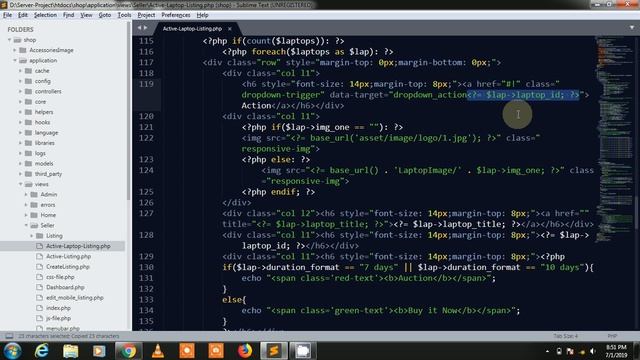
Task: Change the PHP syntax in the status bar
Action: click(x=612, y=336)
